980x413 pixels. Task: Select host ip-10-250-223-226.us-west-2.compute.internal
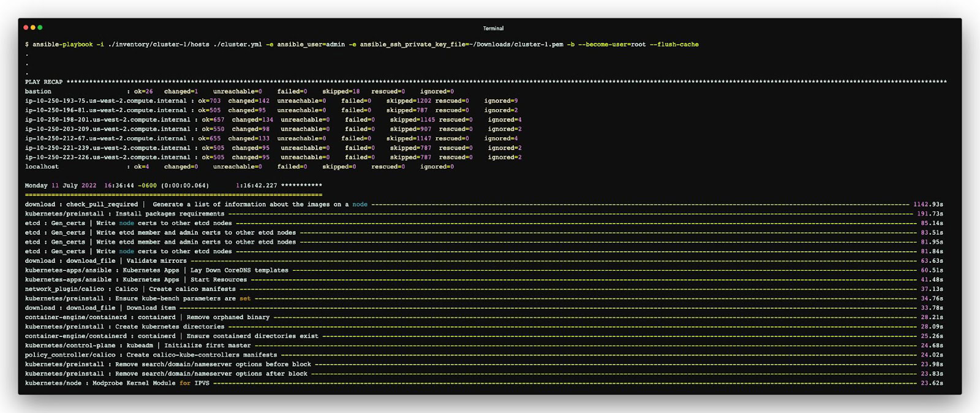point(108,157)
